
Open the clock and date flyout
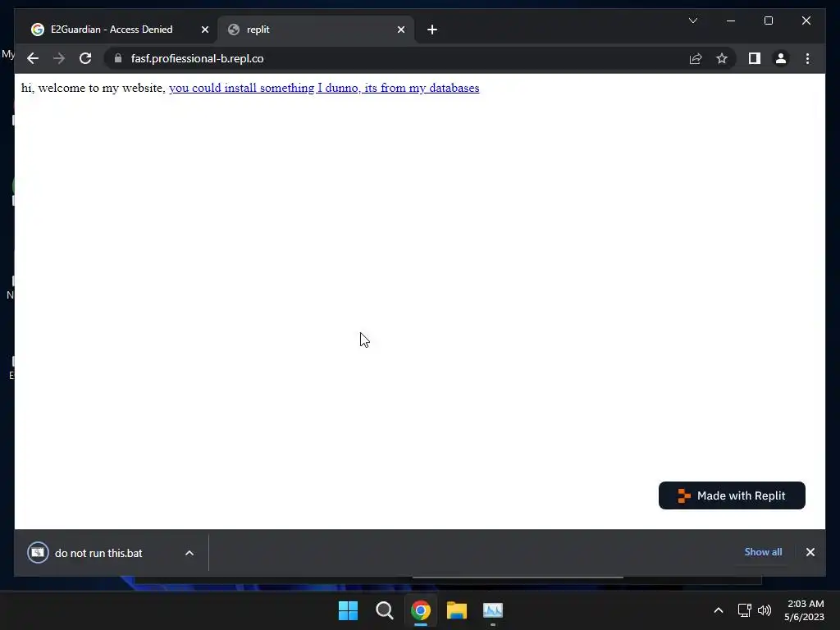click(804, 610)
